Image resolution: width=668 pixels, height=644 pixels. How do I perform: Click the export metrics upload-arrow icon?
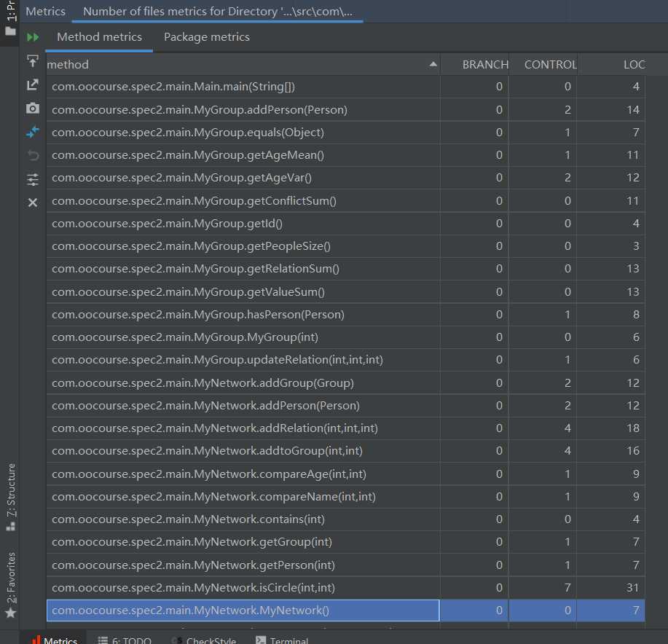33,61
